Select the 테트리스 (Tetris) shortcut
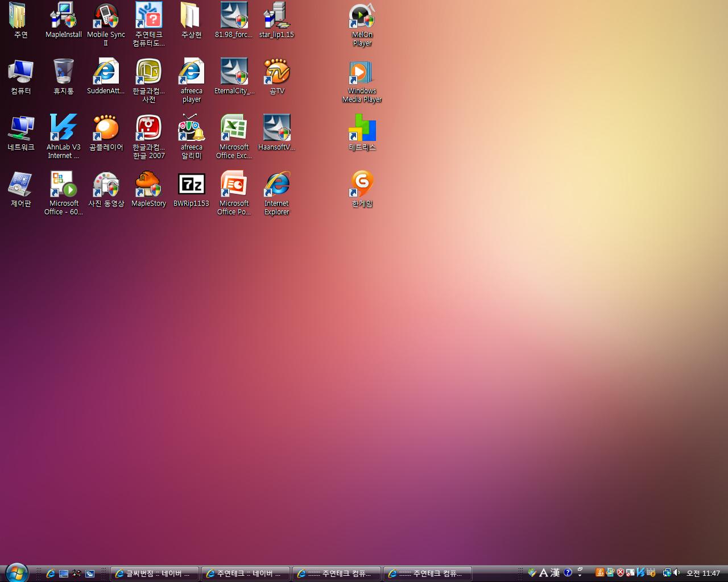 362,133
